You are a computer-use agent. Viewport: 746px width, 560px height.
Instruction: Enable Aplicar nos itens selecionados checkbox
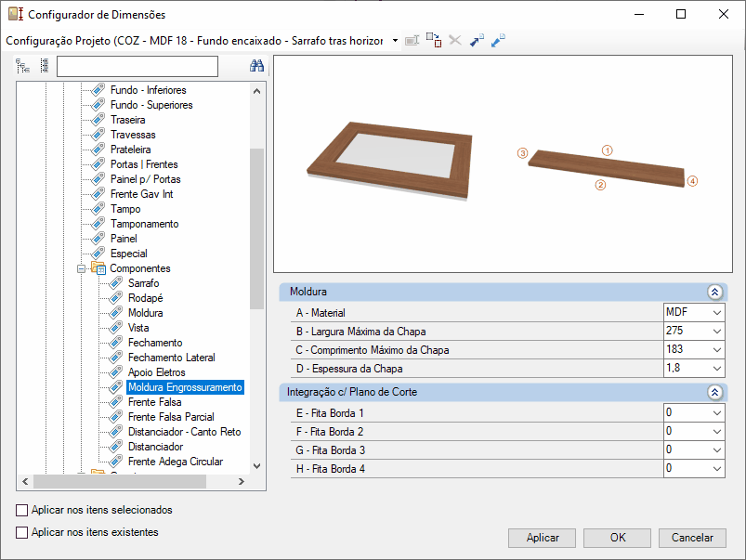[x=22, y=510]
